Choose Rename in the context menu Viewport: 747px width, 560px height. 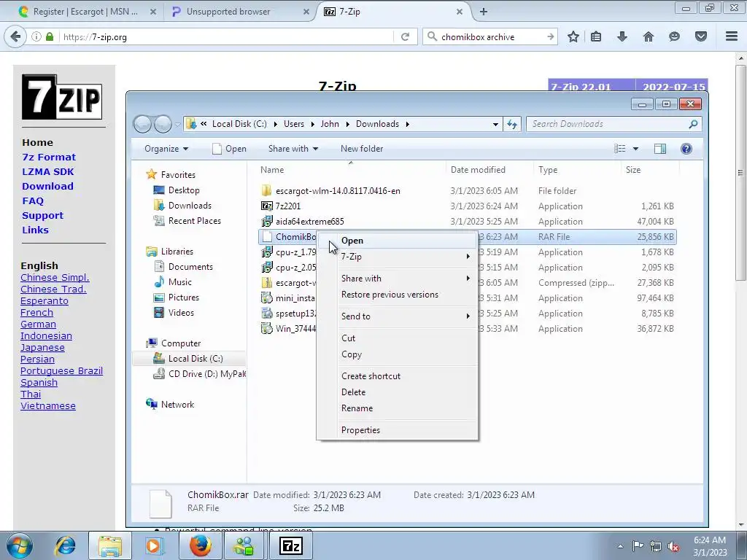[398, 408]
